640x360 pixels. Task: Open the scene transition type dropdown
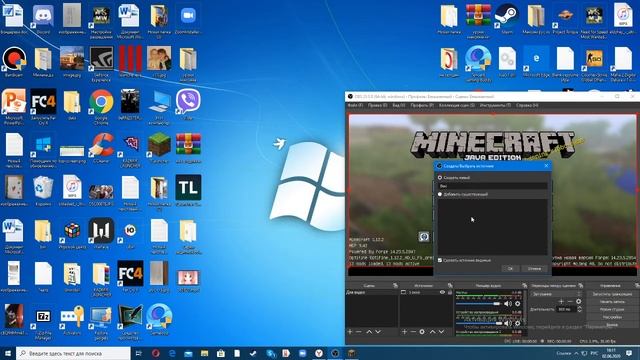[556, 294]
